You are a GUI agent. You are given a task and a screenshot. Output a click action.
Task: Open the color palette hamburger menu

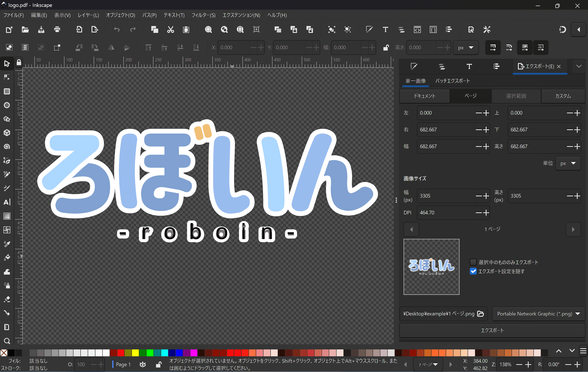(583, 351)
